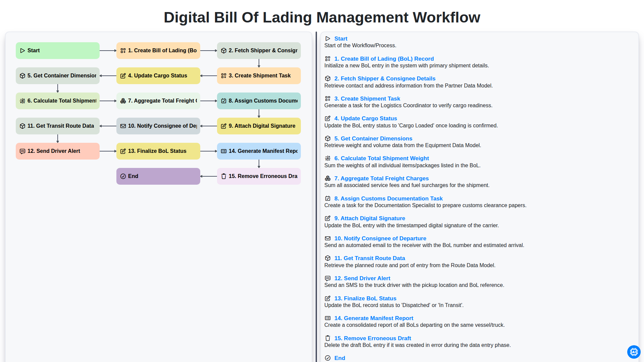Click the trash icon beside Remove Erroneous Draft link

(328, 338)
